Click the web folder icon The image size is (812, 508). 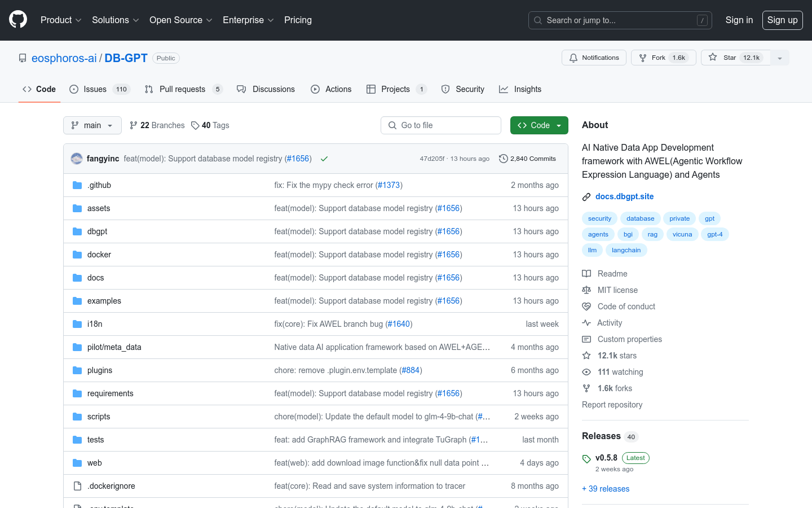click(77, 463)
